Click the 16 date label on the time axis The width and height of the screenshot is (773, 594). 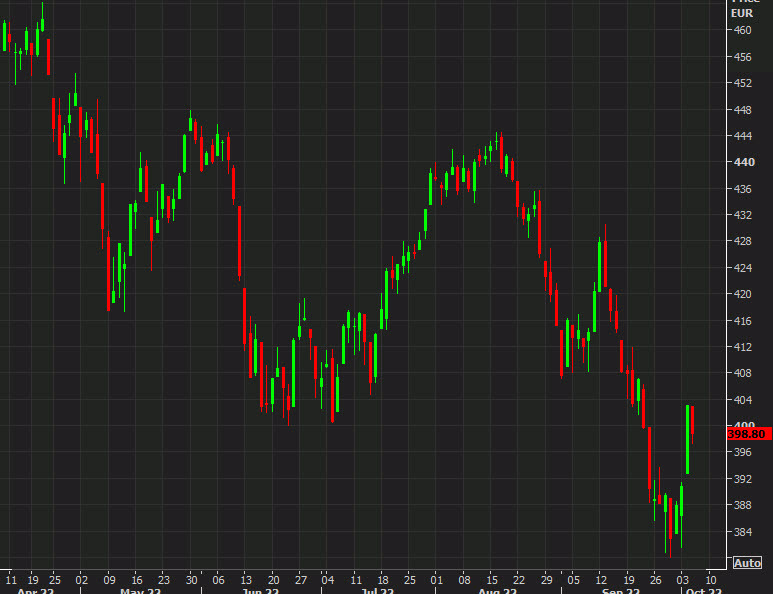click(x=137, y=580)
